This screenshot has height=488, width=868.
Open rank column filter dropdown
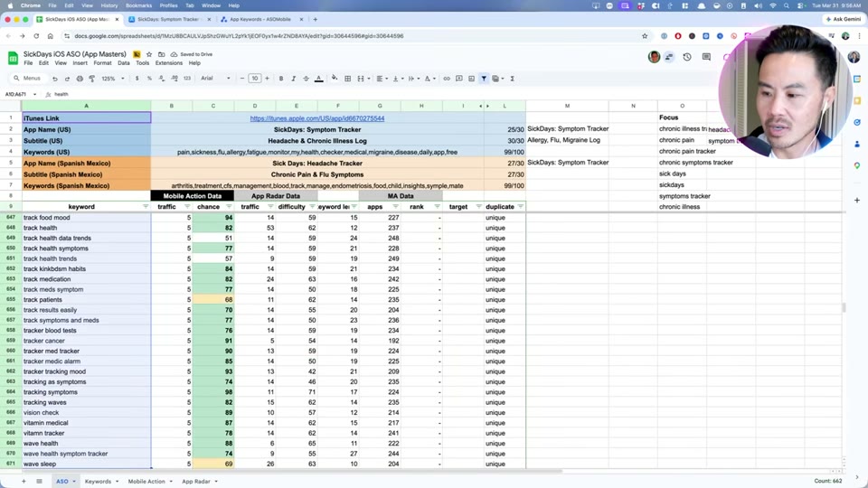coord(438,207)
